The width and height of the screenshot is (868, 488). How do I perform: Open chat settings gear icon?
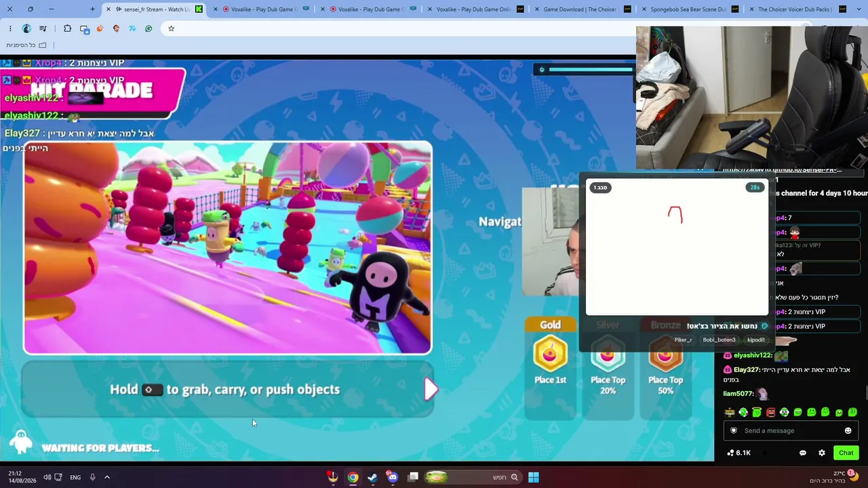(x=822, y=453)
